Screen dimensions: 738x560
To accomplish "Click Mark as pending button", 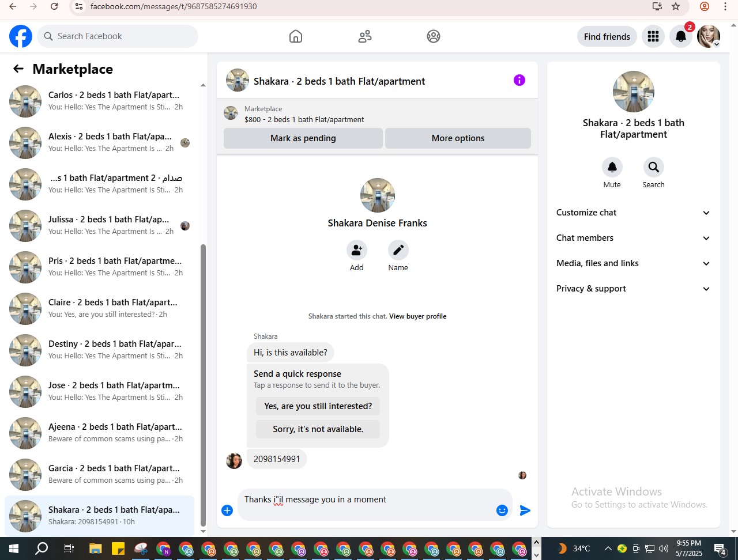I will (x=303, y=138).
